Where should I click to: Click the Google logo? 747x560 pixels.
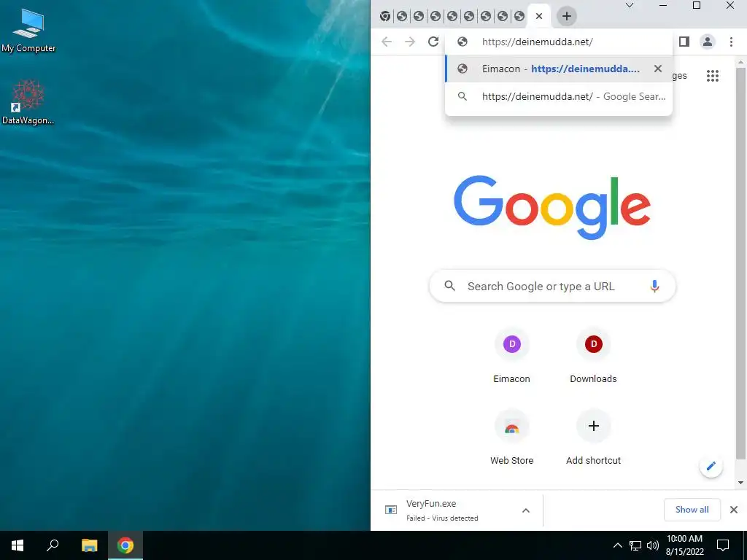coord(552,207)
